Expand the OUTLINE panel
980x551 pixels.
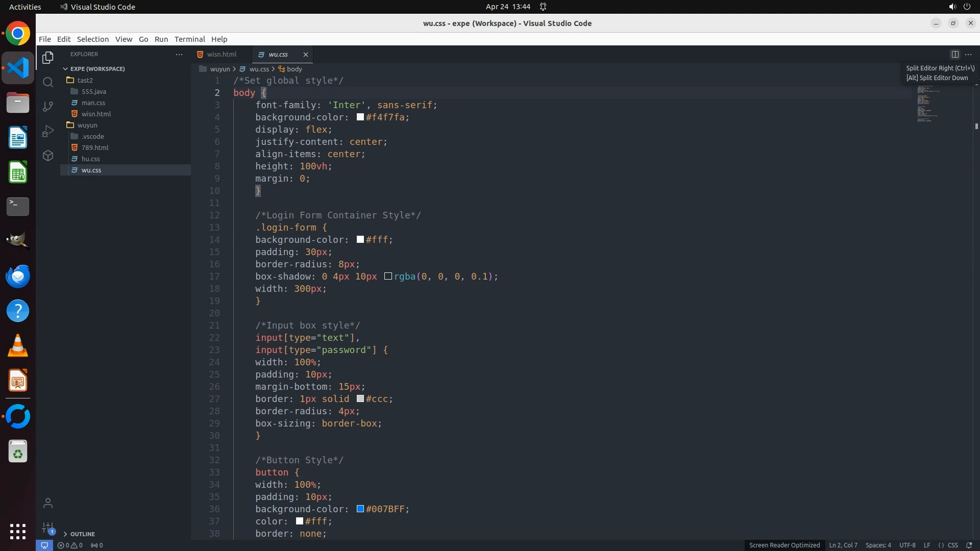pyautogui.click(x=82, y=534)
